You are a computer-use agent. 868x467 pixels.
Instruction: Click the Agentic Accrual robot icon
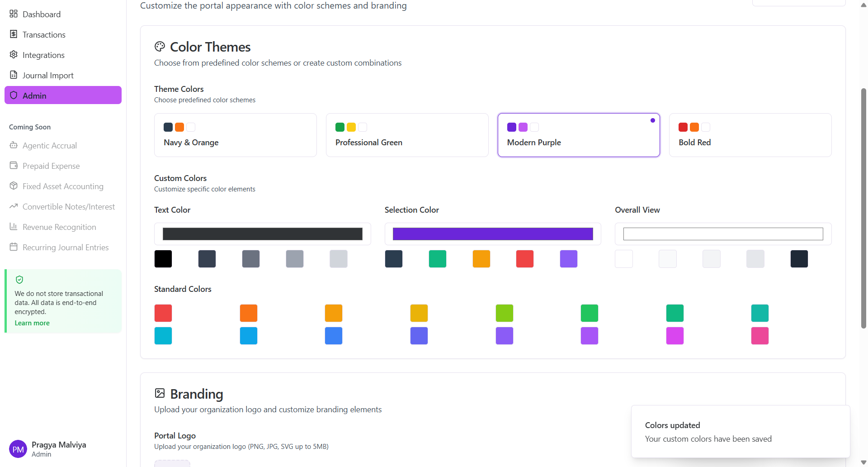click(14, 145)
